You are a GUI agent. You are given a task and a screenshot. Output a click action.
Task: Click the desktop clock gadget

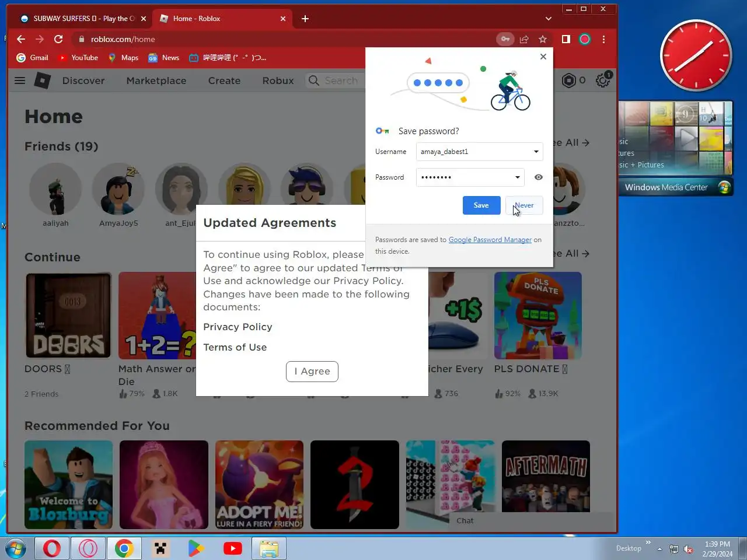tap(696, 55)
